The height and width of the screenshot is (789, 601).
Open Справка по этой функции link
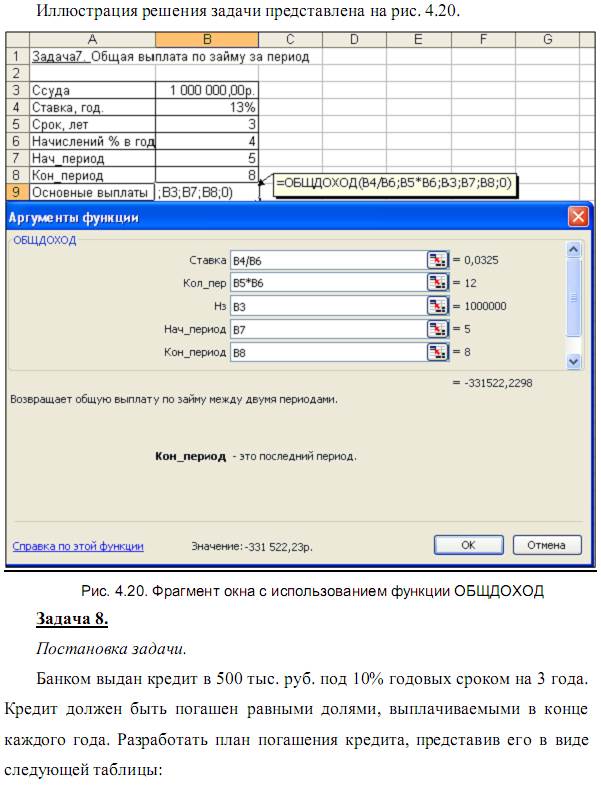pos(77,546)
